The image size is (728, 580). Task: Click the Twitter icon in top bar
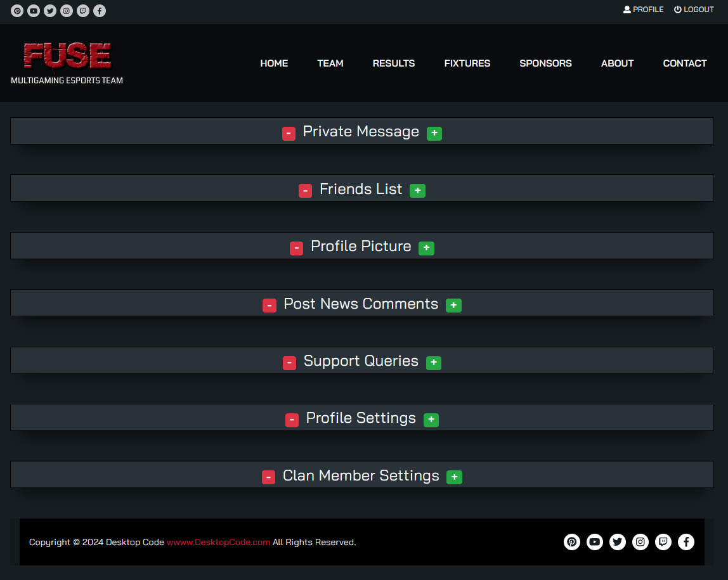pos(50,11)
